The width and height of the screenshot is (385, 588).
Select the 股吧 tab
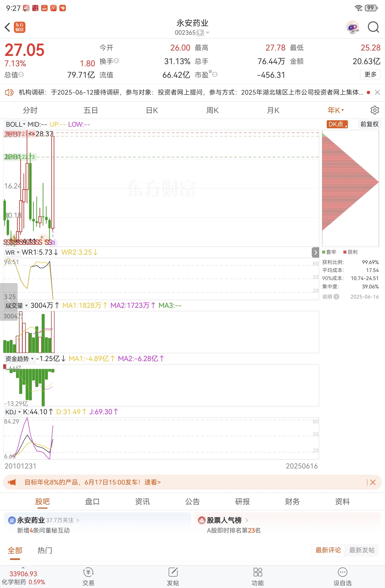[x=42, y=502]
